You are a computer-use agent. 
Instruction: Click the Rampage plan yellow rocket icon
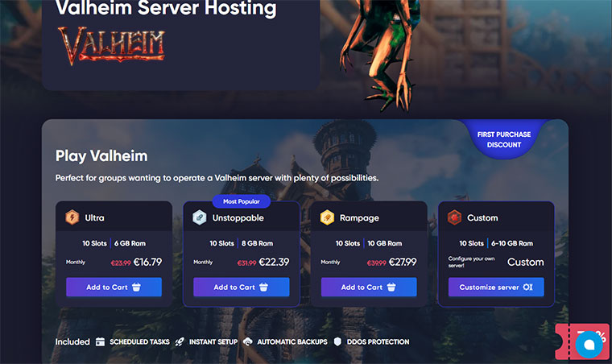pos(327,217)
